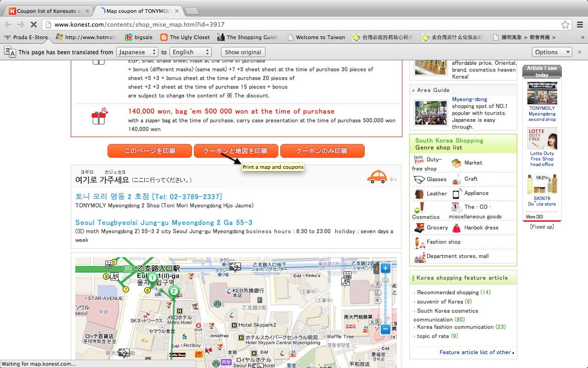Click the このページを印刷 print button
The width and height of the screenshot is (588, 368).
pos(150,151)
